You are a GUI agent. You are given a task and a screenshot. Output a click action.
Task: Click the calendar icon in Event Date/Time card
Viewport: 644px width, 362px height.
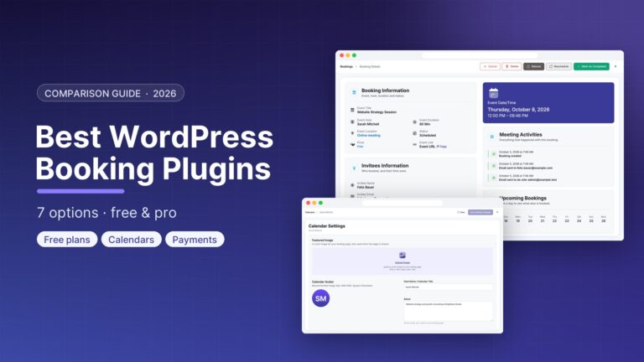pyautogui.click(x=493, y=93)
